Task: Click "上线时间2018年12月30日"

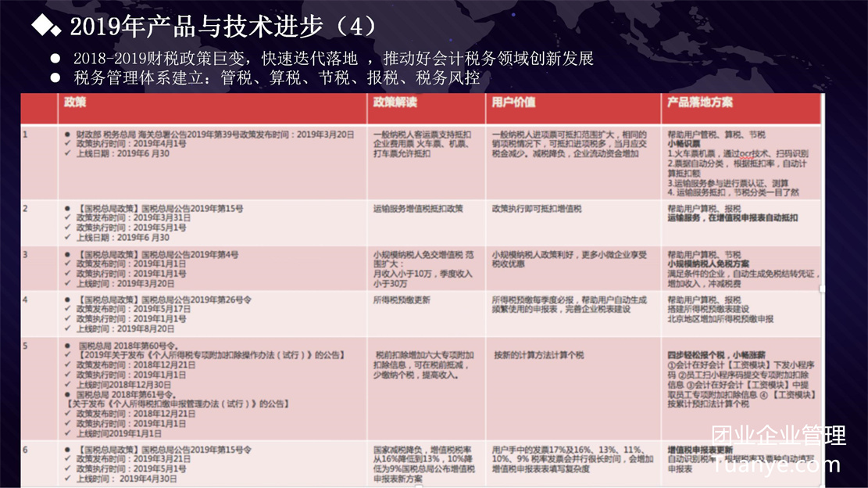Action: [123, 385]
